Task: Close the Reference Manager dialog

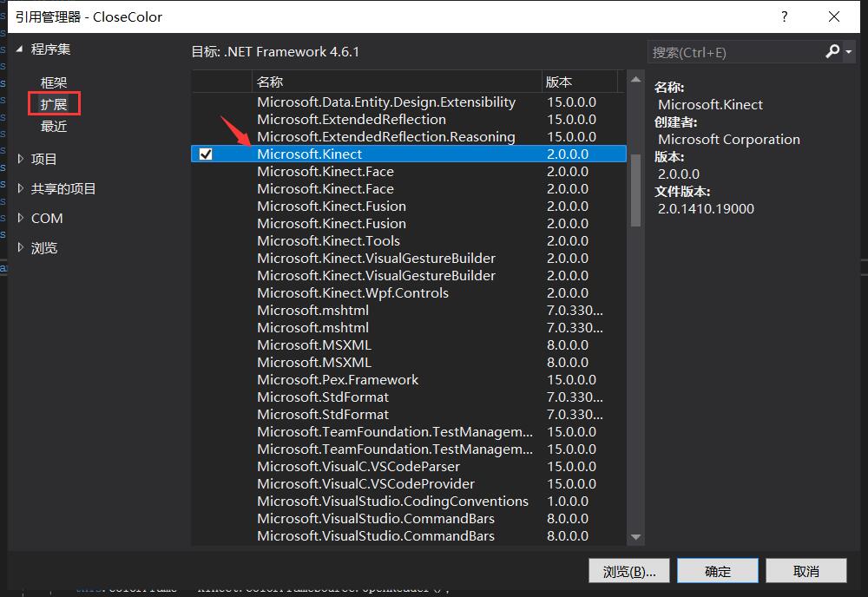Action: click(834, 16)
